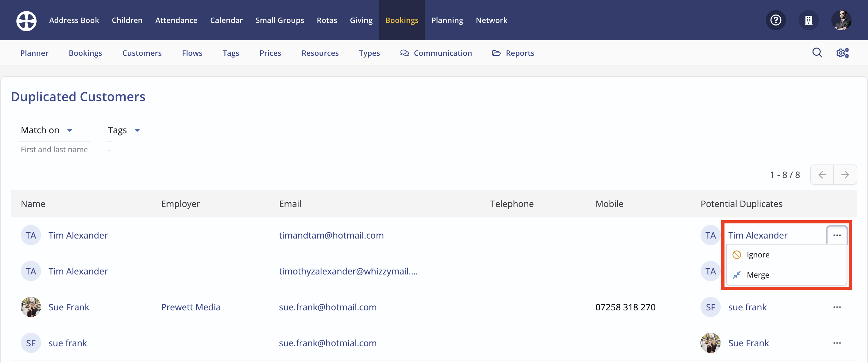868x363 pixels.
Task: Open the highlighted ellipsis next to Tim Alexander duplicate
Action: point(837,235)
